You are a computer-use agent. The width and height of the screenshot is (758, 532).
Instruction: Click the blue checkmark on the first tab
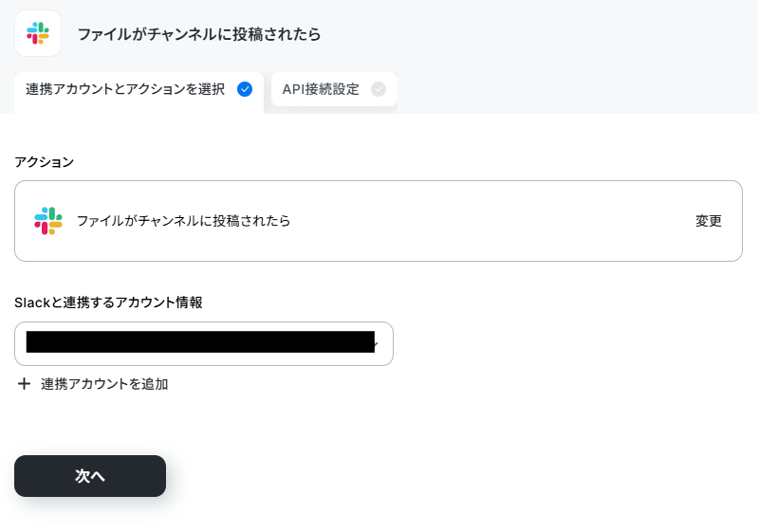pos(245,89)
